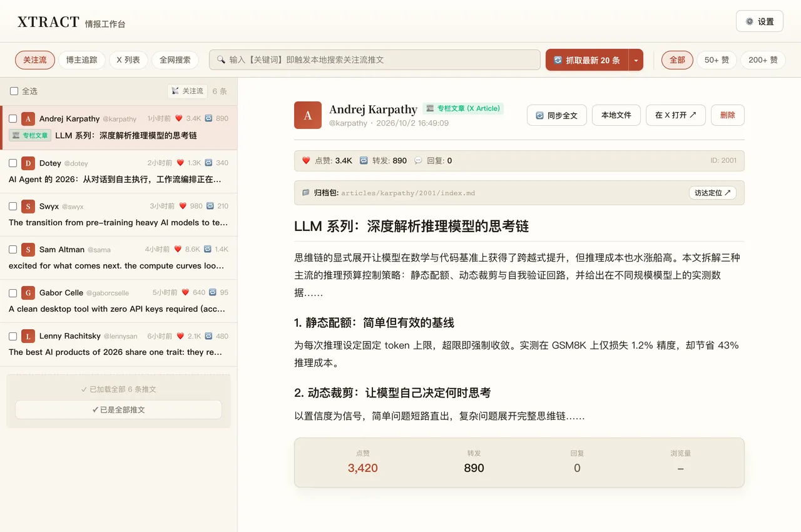Viewport: 801px width, 532px height.
Task: Click Lenny Rachitsky's avatar icon
Action: click(x=28, y=336)
